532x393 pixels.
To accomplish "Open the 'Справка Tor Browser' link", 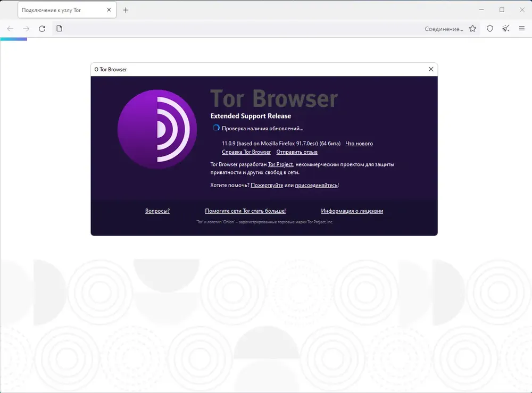I will [x=246, y=152].
